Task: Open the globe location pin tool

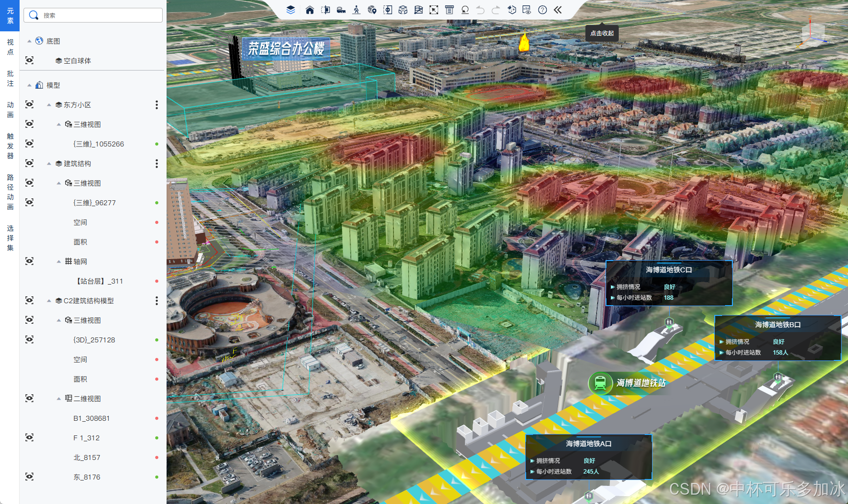Action: click(x=372, y=10)
